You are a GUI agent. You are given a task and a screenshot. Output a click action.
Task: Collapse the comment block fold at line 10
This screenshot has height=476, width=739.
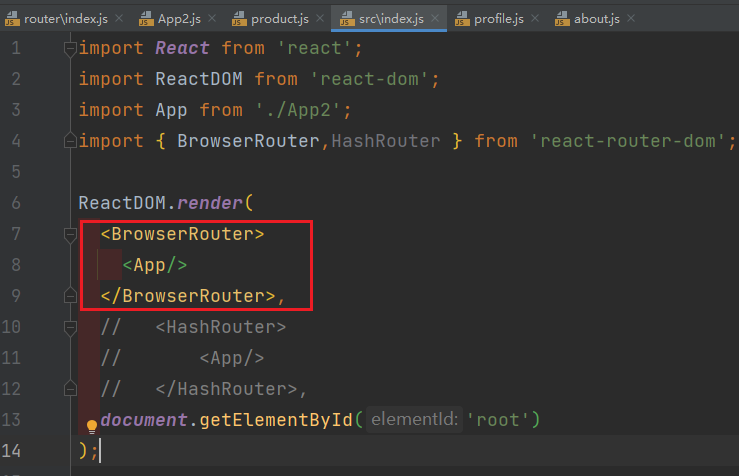(70, 328)
